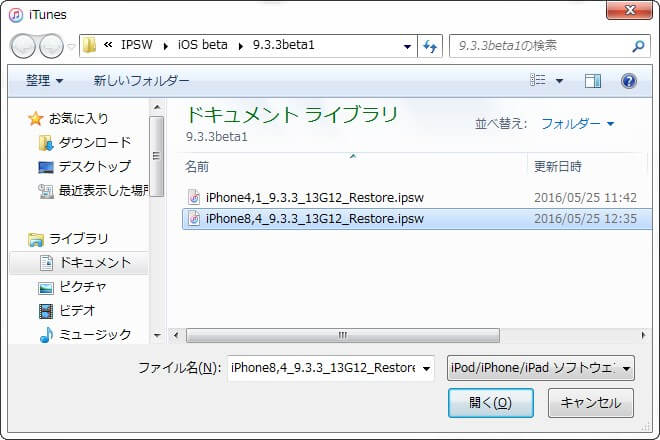The image size is (660, 440).
Task: Click the help question mark icon
Action: coord(629,80)
